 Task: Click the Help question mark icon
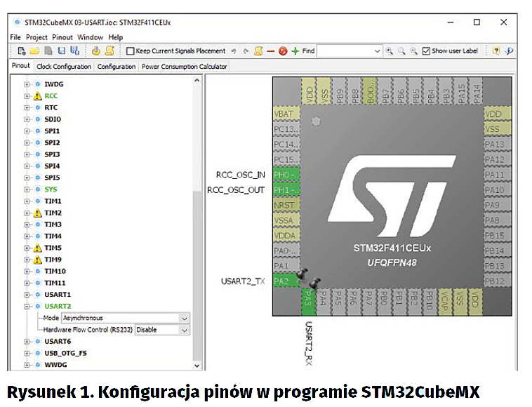(x=496, y=51)
